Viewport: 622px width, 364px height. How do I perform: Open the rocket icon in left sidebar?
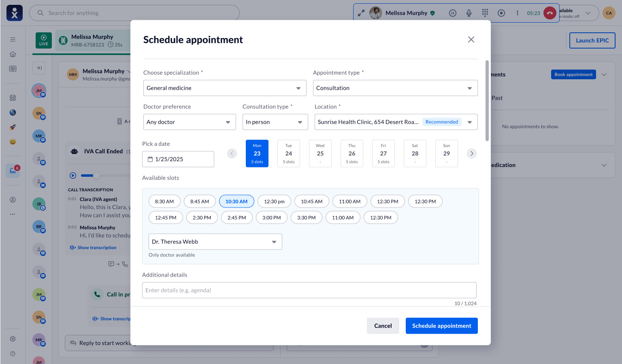pyautogui.click(x=13, y=127)
